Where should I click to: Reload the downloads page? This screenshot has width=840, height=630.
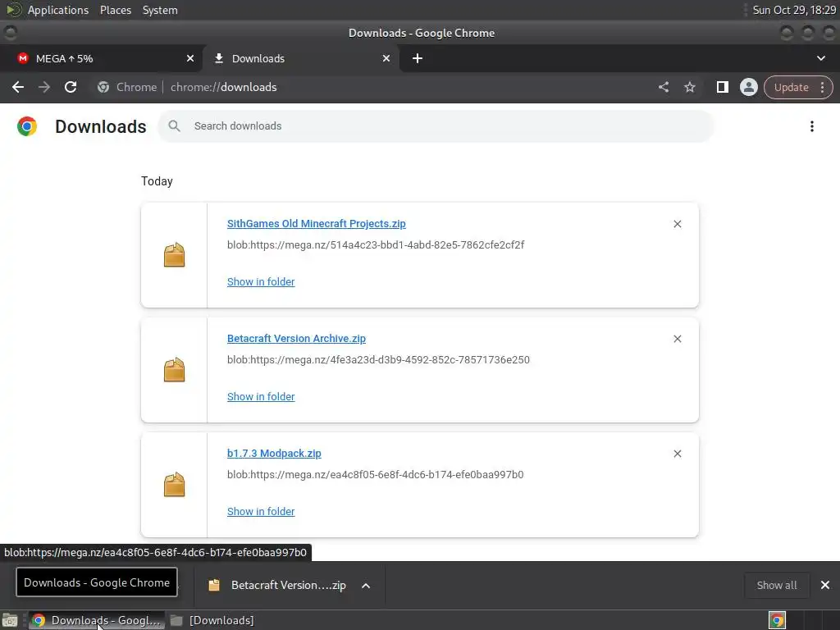coord(71,87)
